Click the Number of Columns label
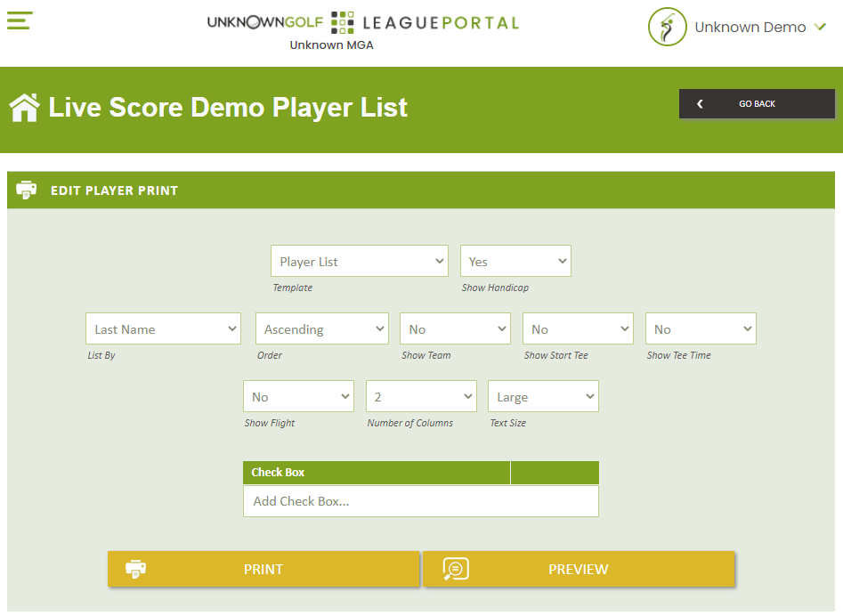The width and height of the screenshot is (843, 616). click(x=410, y=423)
